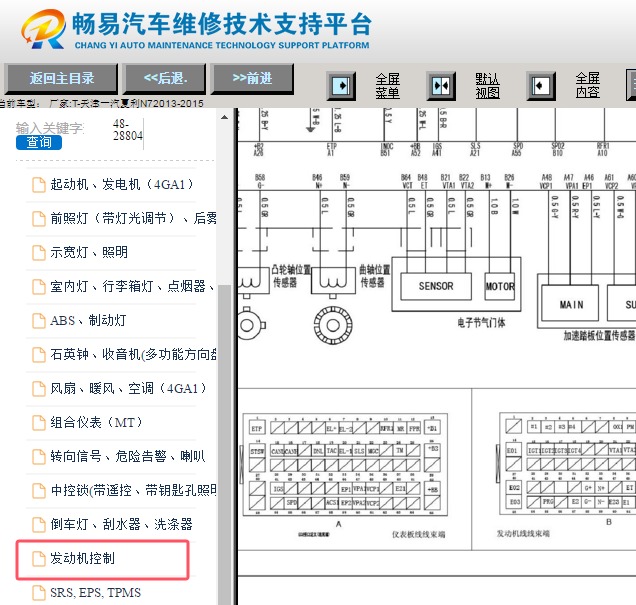This screenshot has height=605, width=636.
Task: Click the default view split icon
Action: point(441,86)
